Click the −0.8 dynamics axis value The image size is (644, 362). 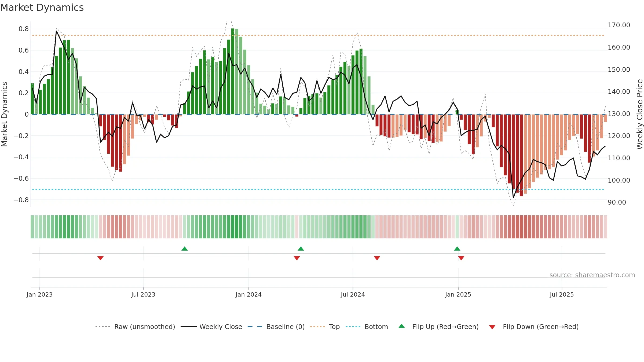[21, 200]
